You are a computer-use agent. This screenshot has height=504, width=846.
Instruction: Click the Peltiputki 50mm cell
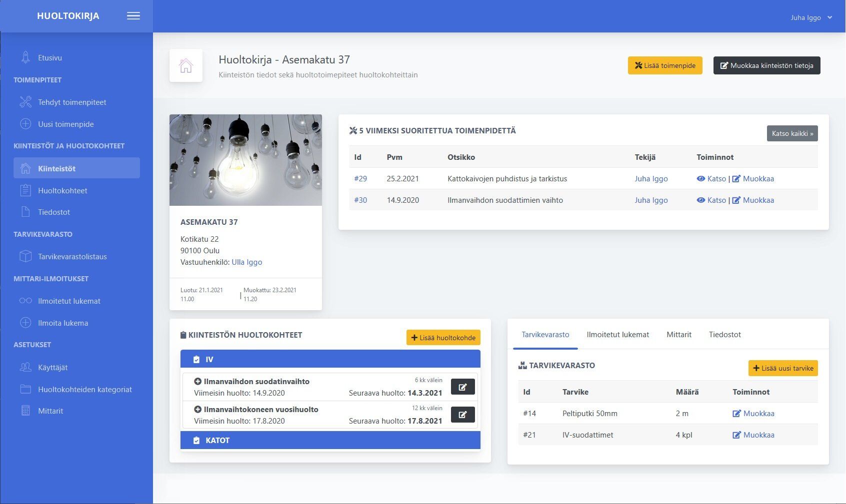click(589, 414)
